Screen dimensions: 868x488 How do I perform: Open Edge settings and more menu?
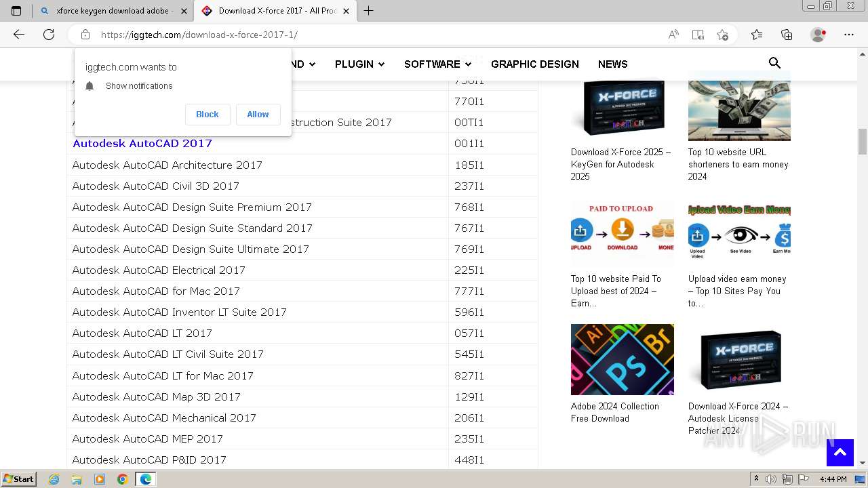[849, 35]
